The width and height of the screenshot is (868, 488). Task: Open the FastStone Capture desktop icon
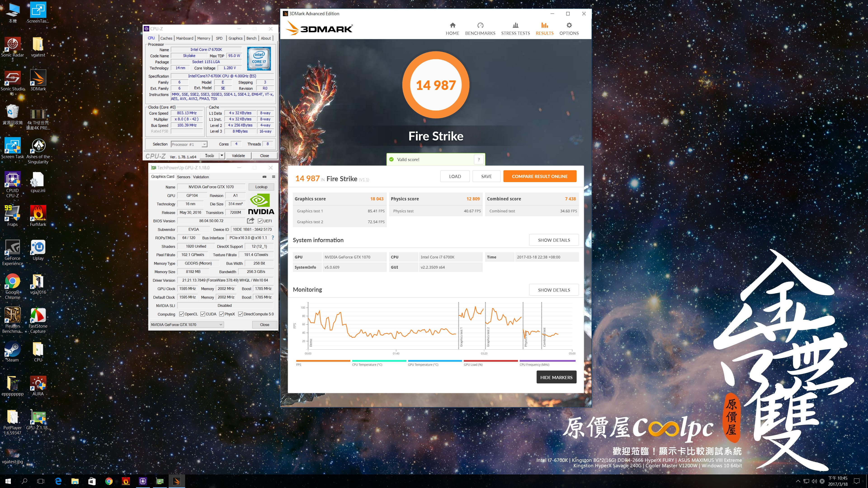[38, 320]
